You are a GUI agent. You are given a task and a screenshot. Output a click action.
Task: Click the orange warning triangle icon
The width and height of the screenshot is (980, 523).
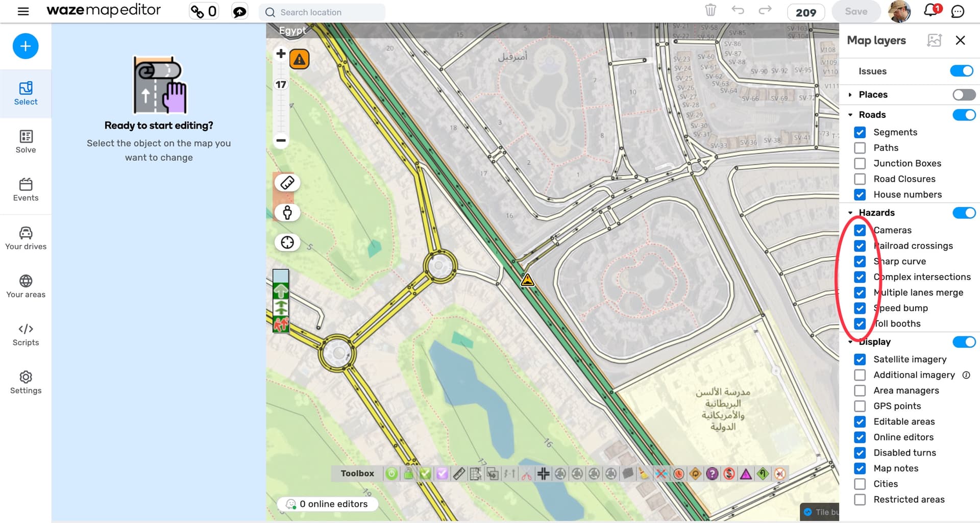pyautogui.click(x=300, y=60)
